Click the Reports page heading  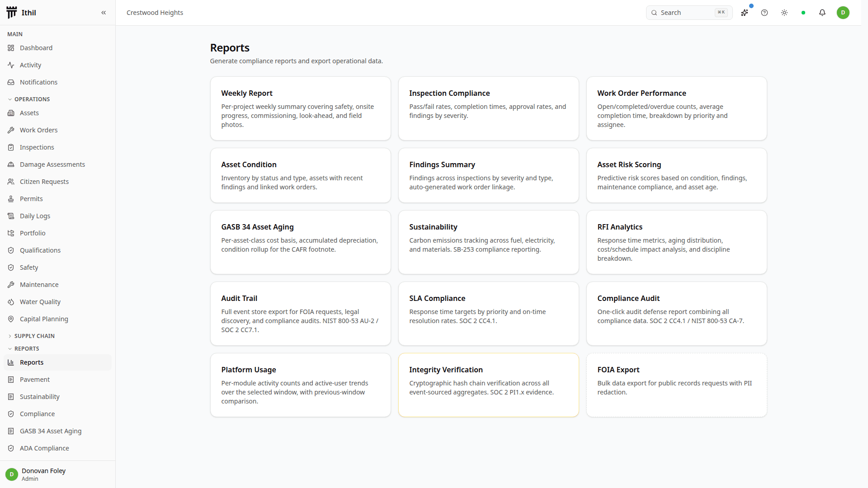pos(230,47)
